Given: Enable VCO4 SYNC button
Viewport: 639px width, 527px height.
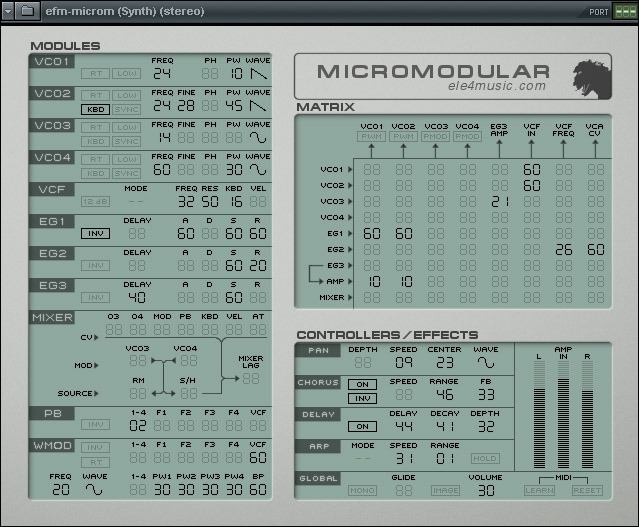Looking at the screenshot, I should click(x=126, y=174).
